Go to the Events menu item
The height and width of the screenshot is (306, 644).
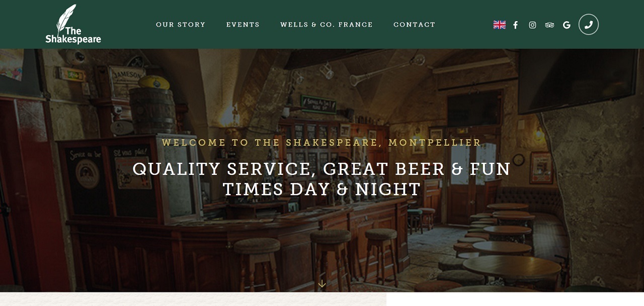(x=243, y=25)
